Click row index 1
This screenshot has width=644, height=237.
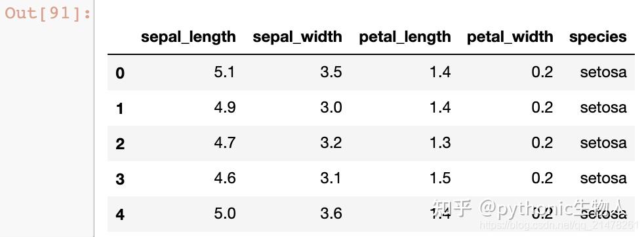click(120, 108)
